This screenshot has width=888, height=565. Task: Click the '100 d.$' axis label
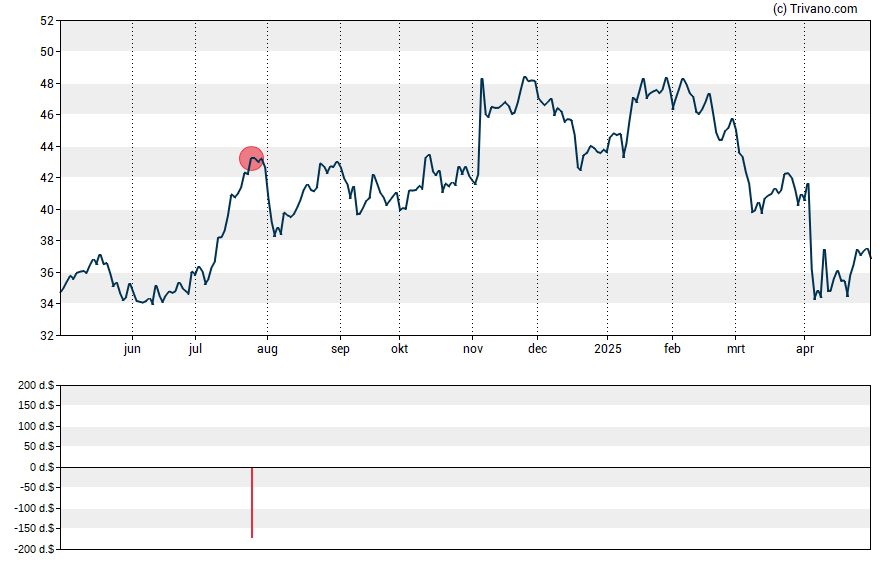[x=36, y=426]
